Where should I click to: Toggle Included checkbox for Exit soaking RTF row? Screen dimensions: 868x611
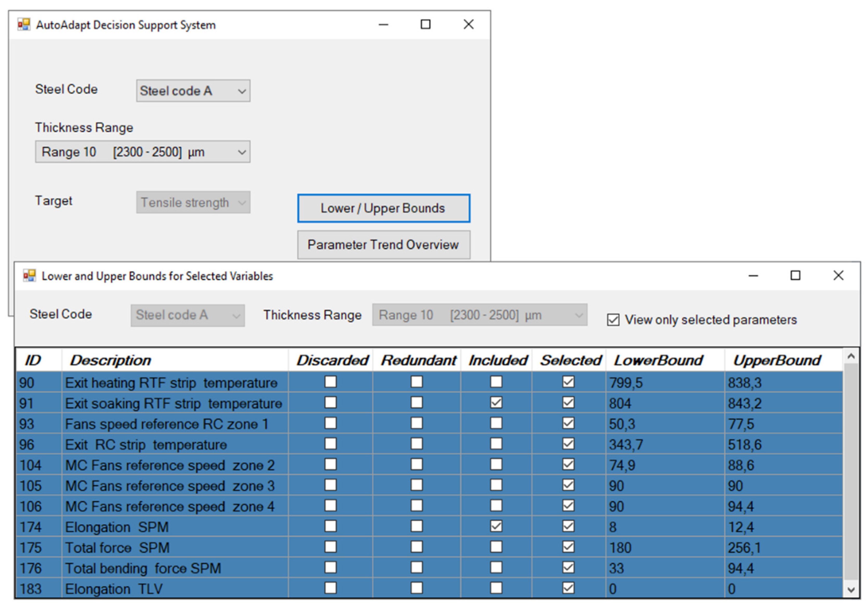coord(496,403)
